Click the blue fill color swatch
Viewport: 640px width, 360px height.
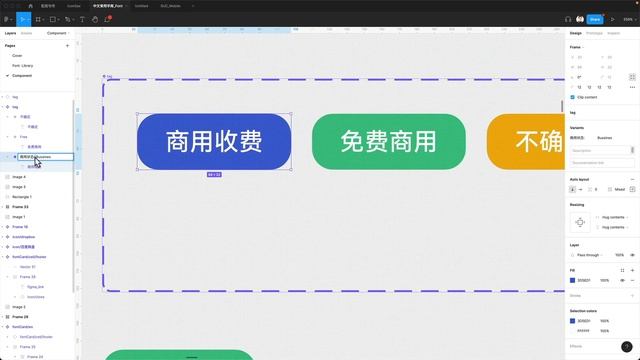tap(572, 280)
